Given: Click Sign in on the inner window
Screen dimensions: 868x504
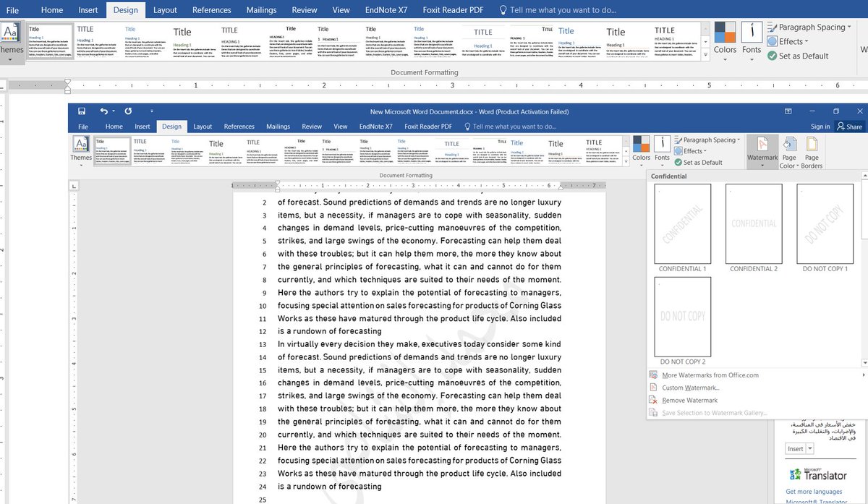Looking at the screenshot, I should [820, 127].
